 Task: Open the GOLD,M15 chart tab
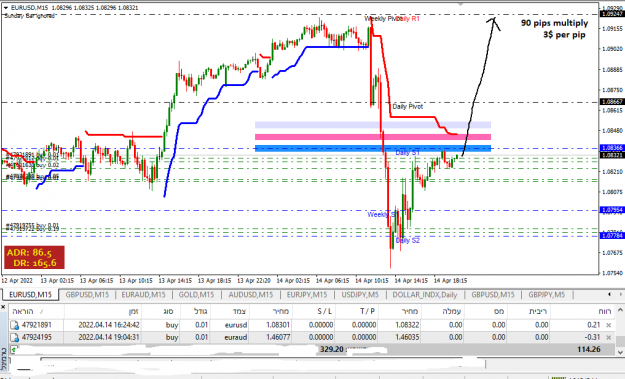click(197, 295)
